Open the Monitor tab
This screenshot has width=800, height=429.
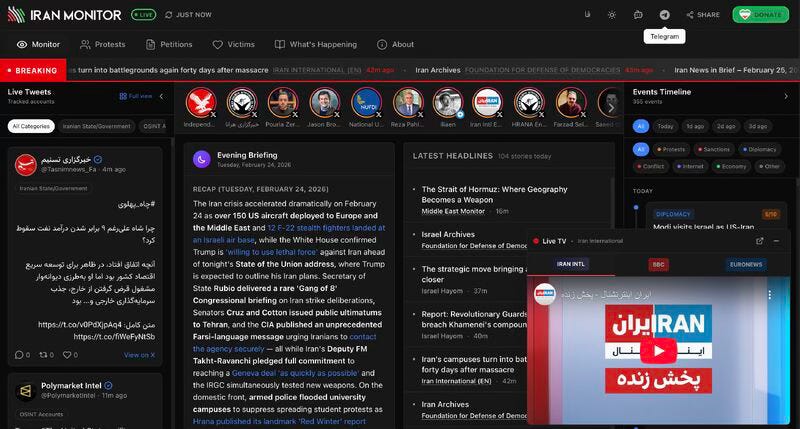tap(38, 44)
